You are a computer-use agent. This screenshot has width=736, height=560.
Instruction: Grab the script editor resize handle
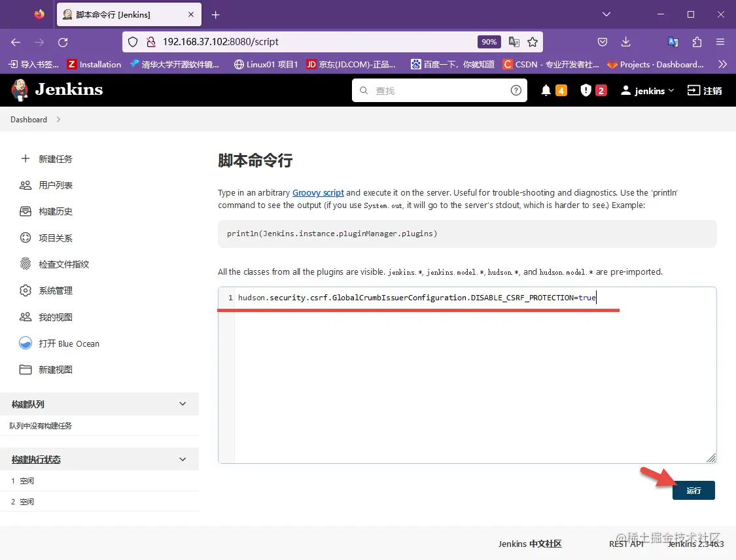(x=711, y=458)
